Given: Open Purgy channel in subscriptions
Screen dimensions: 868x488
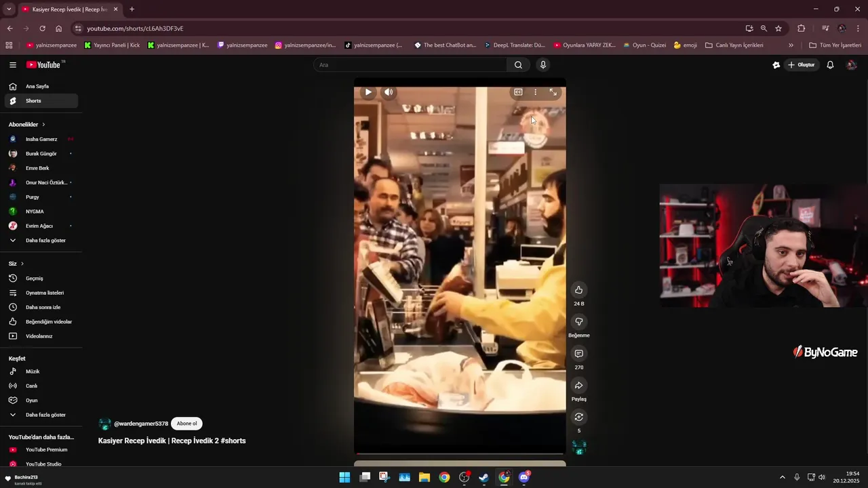Looking at the screenshot, I should coord(41,197).
